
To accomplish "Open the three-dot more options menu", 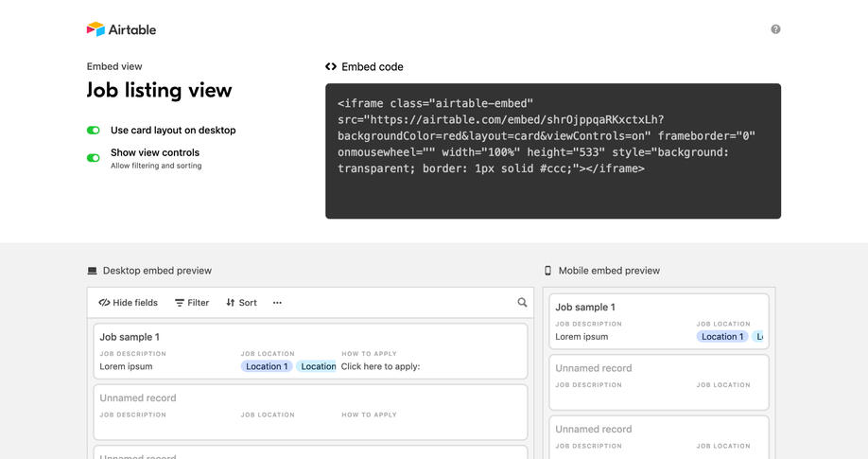I will coord(277,303).
